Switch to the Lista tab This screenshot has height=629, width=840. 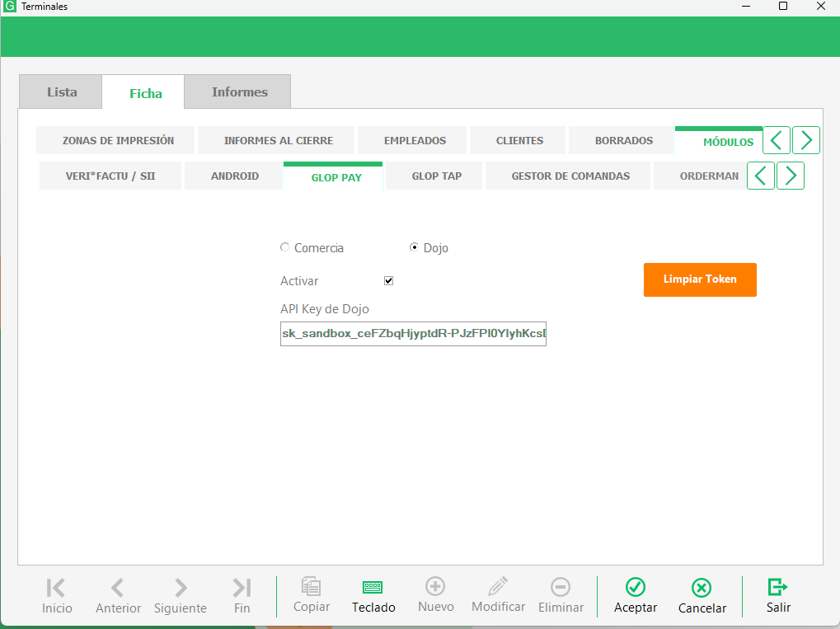tap(61, 92)
